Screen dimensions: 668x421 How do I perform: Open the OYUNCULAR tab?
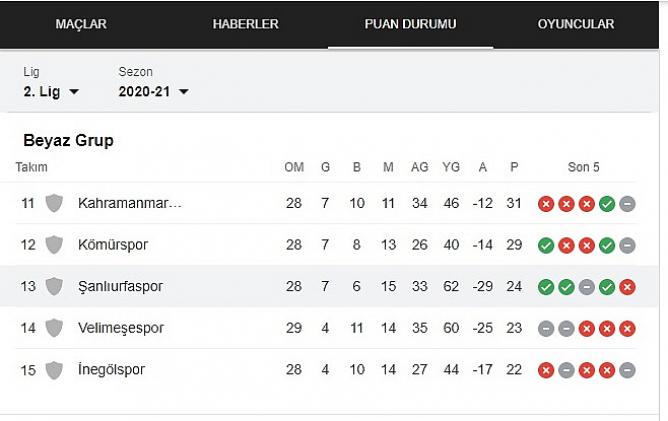click(576, 24)
